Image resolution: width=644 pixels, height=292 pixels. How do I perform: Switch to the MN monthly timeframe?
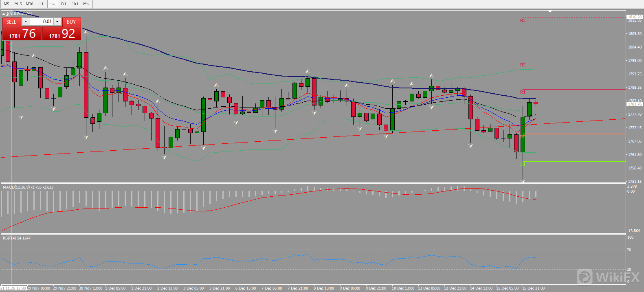[86, 4]
